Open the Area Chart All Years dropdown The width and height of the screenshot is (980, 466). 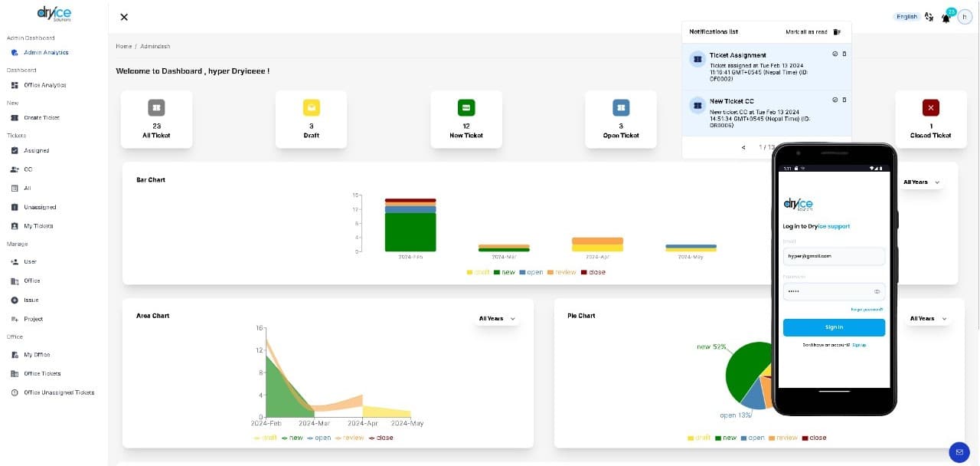point(496,319)
